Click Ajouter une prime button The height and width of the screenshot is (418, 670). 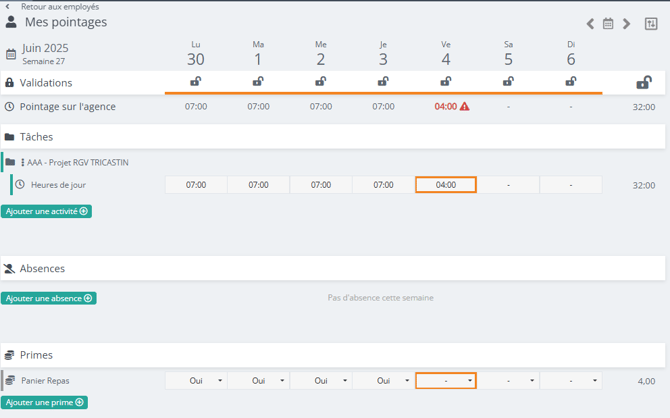(x=44, y=402)
